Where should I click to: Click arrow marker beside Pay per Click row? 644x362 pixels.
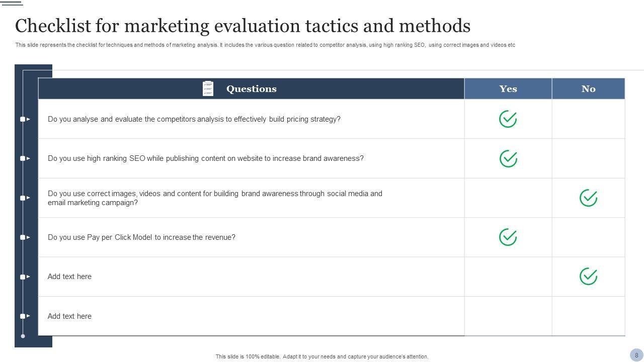point(25,237)
